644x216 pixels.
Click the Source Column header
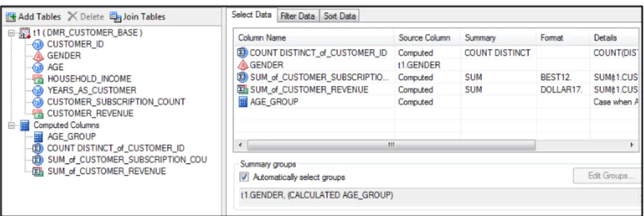[x=427, y=38]
